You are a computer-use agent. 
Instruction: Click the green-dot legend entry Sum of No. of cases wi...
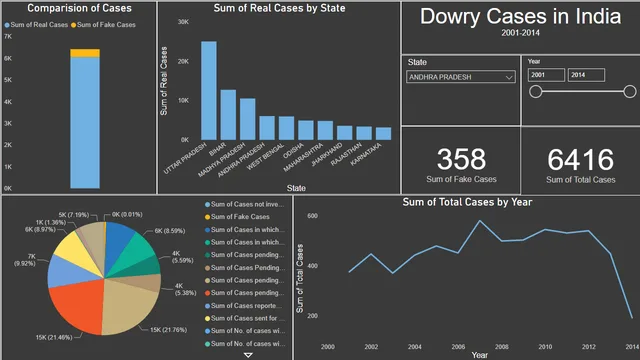[245, 344]
